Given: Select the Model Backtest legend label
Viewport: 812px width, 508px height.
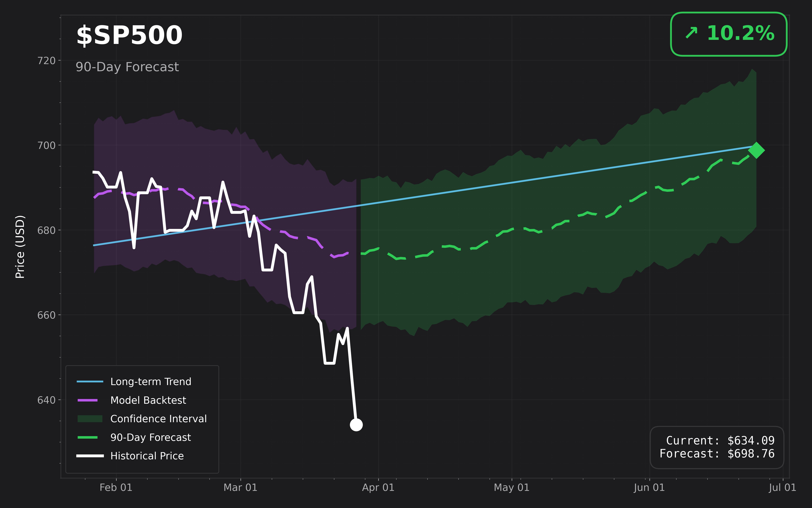Looking at the screenshot, I should (148, 400).
